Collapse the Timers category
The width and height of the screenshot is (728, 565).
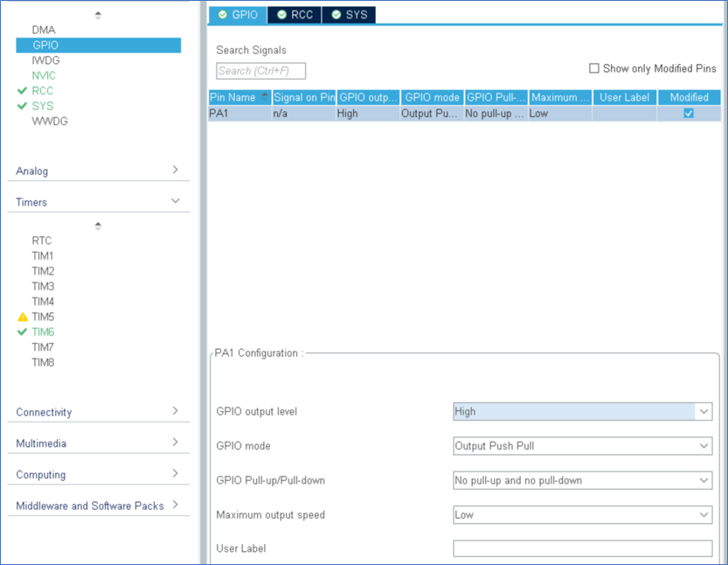pyautogui.click(x=175, y=202)
